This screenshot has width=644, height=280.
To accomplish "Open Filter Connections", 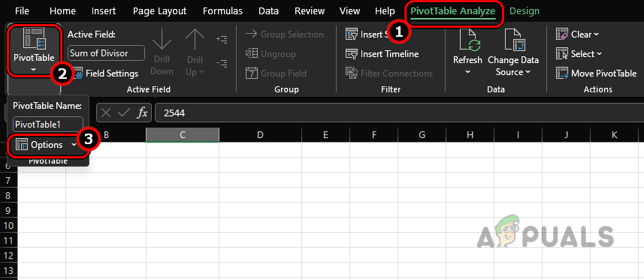I will point(389,74).
